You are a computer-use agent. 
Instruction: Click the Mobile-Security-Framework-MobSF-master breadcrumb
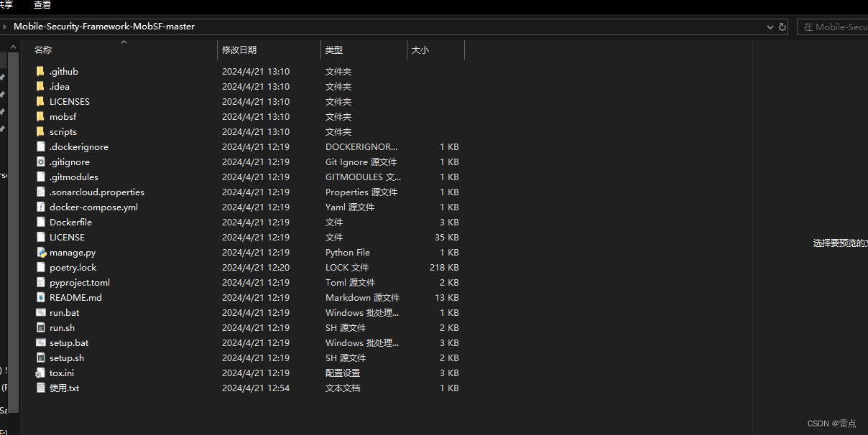(104, 27)
